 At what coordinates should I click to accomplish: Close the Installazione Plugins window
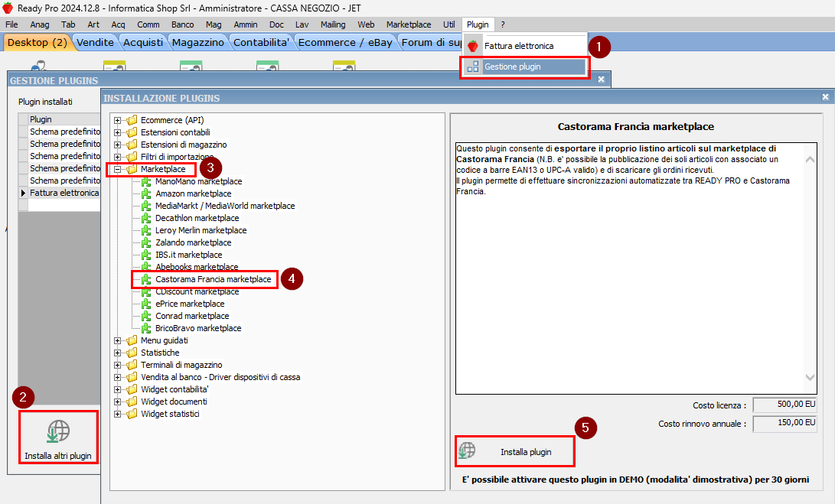pyautogui.click(x=825, y=97)
